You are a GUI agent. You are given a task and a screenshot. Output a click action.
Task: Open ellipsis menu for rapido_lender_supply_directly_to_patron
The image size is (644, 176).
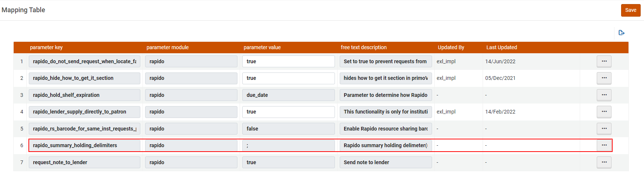pos(604,112)
